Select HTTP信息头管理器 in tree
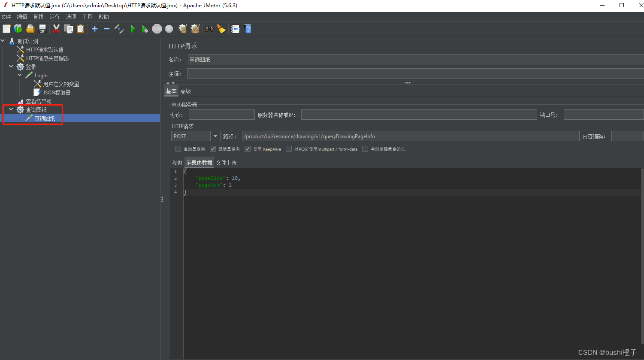Viewport: 644px width, 360px height. [48, 58]
